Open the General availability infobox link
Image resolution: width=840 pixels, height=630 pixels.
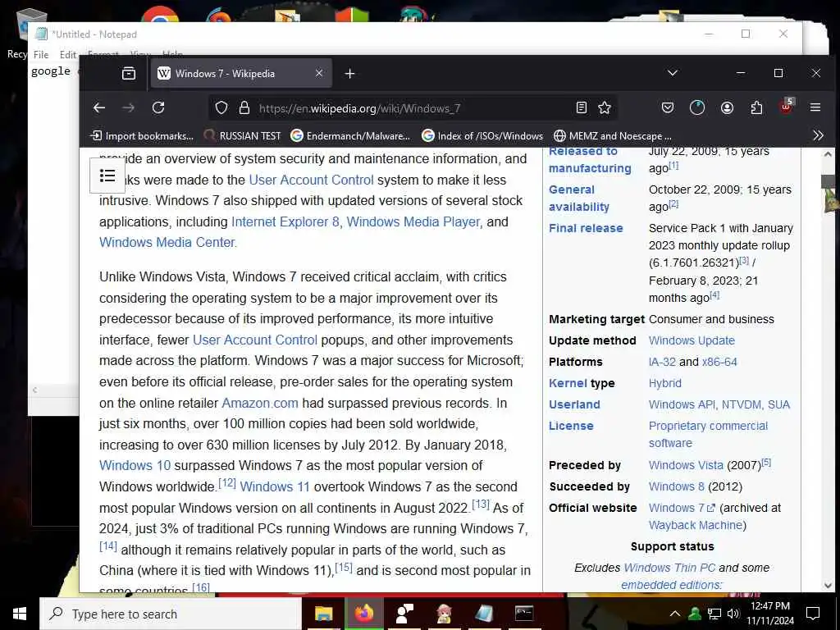coord(578,199)
